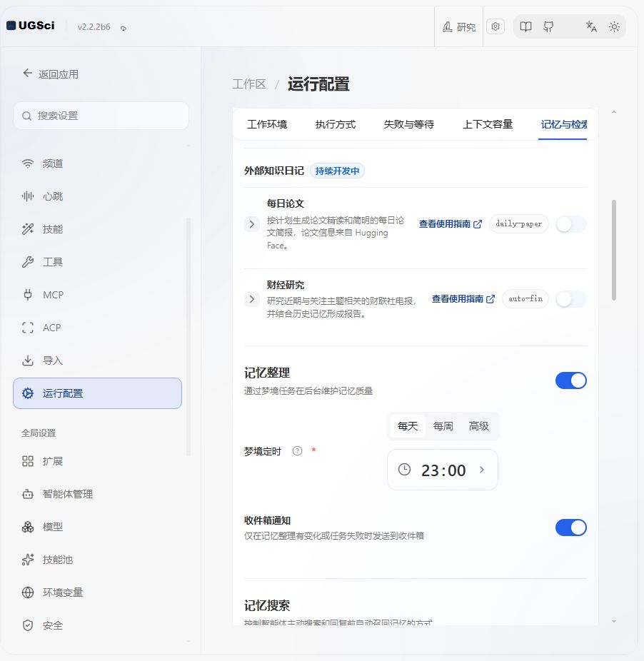
Task: Disable the 收件箱通知 toggle
Action: (x=571, y=528)
